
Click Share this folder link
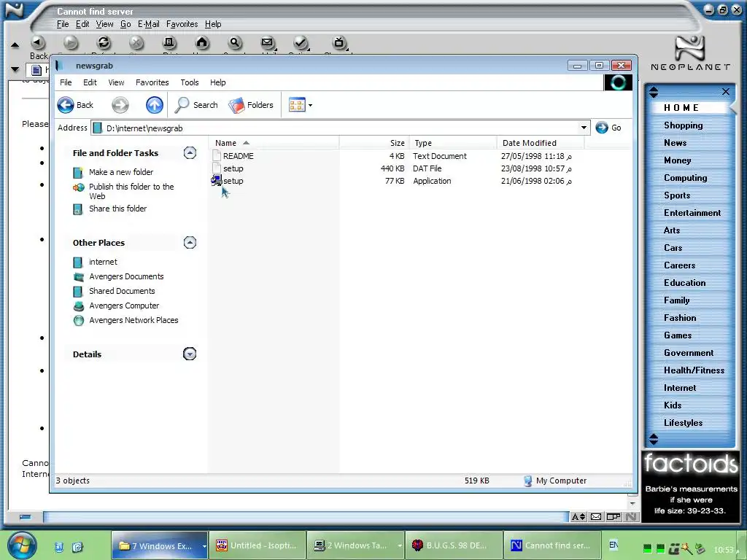[117, 209]
